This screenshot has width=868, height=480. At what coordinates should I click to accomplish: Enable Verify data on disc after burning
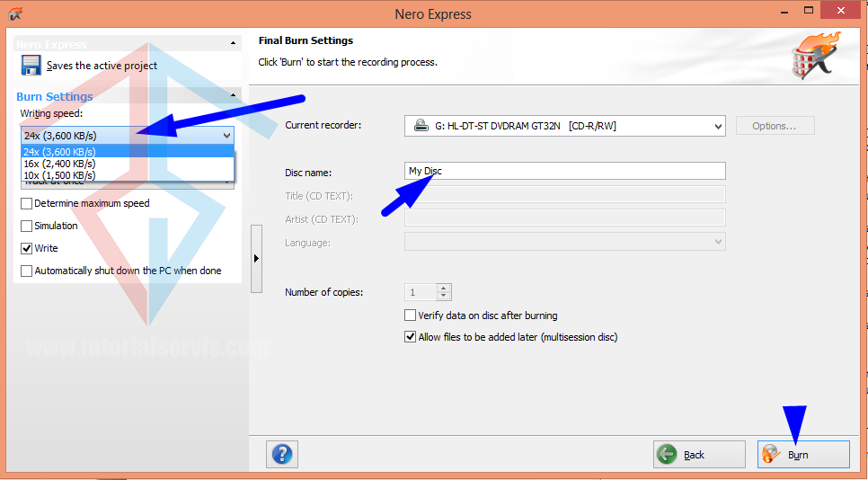pyautogui.click(x=411, y=315)
